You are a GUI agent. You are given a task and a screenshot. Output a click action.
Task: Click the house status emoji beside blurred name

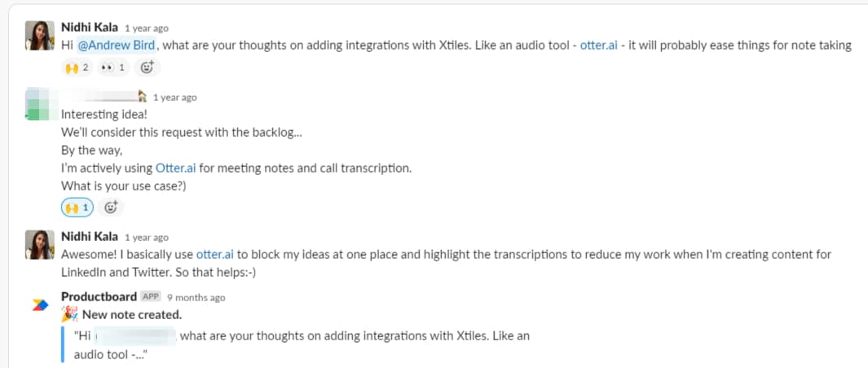coord(143,96)
